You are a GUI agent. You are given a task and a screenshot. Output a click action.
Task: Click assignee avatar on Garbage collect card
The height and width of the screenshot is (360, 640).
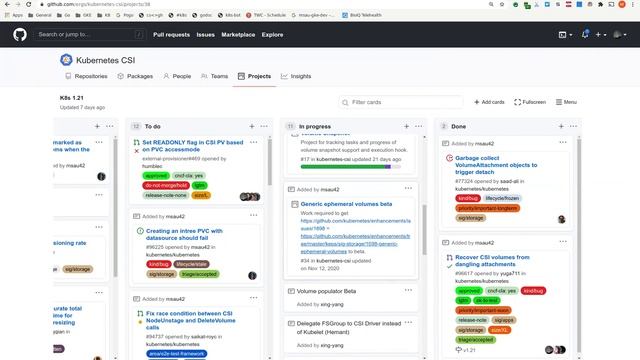[x=562, y=220]
